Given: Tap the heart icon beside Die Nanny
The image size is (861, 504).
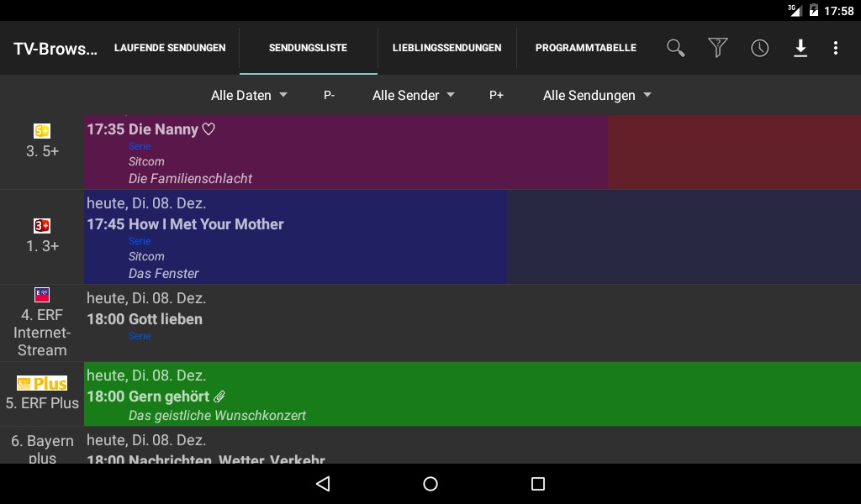Looking at the screenshot, I should 209,129.
